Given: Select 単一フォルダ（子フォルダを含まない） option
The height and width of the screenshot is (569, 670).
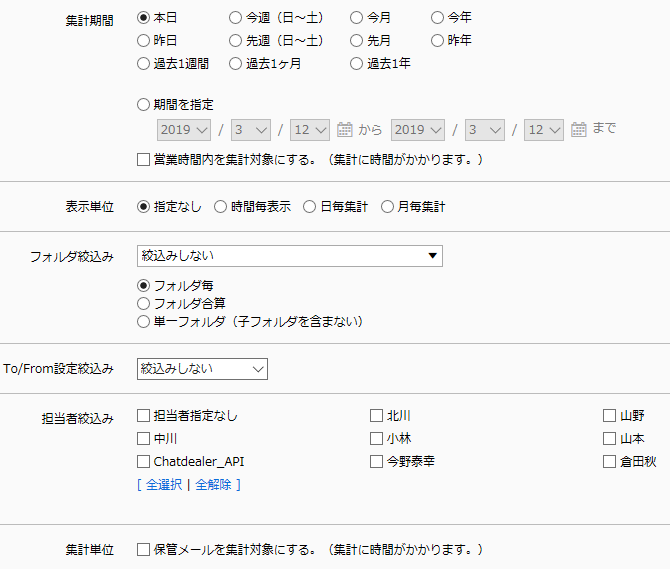Looking at the screenshot, I should click(x=143, y=322).
